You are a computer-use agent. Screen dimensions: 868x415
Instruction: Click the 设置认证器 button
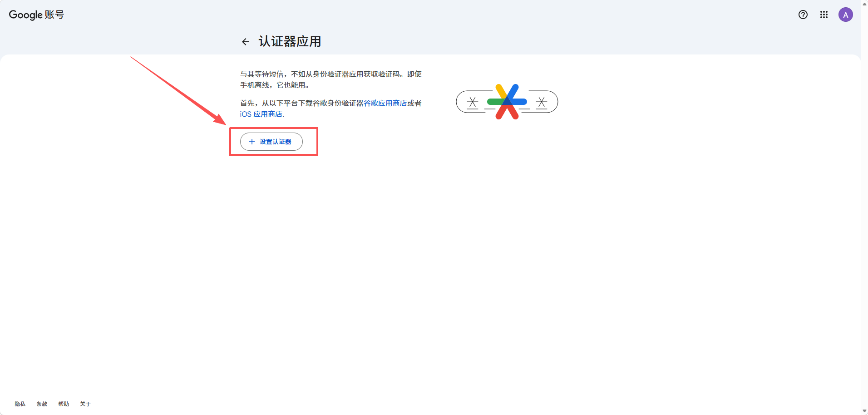click(x=271, y=142)
